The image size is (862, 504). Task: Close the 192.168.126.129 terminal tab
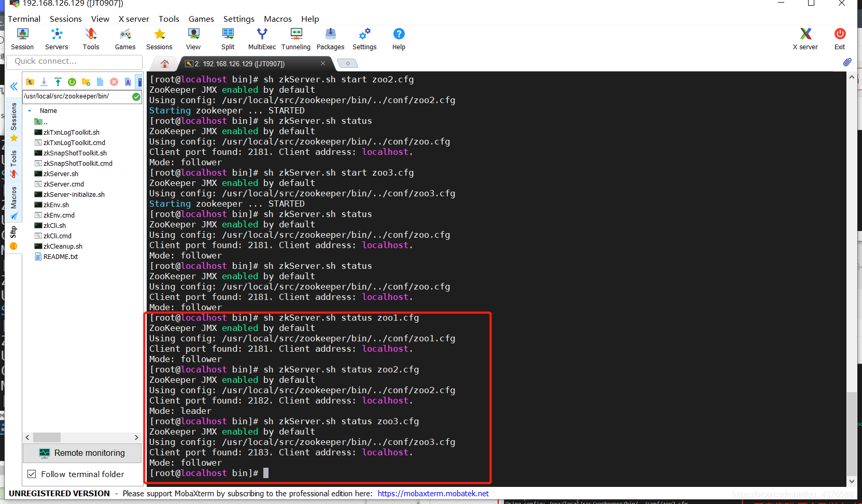point(323,63)
